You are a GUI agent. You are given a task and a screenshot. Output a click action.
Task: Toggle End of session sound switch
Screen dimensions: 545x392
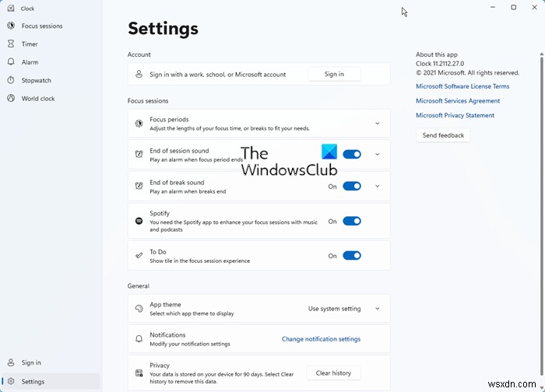352,154
